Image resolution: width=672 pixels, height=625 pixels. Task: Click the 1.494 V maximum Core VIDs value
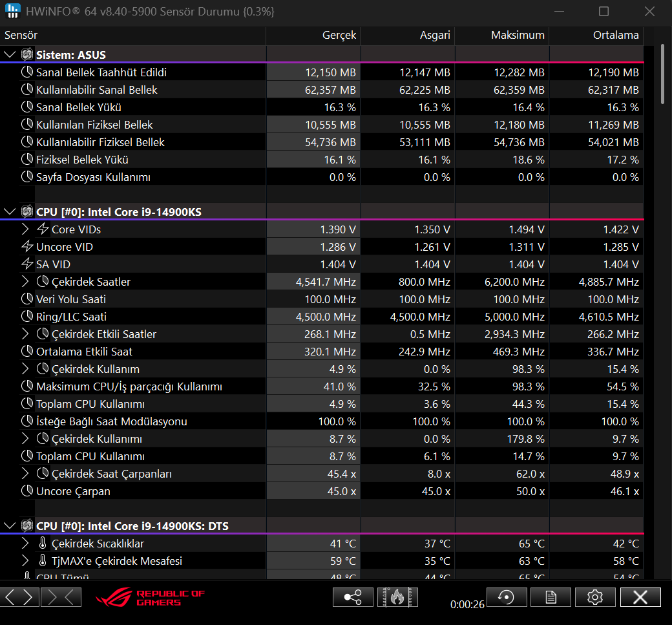click(x=526, y=229)
